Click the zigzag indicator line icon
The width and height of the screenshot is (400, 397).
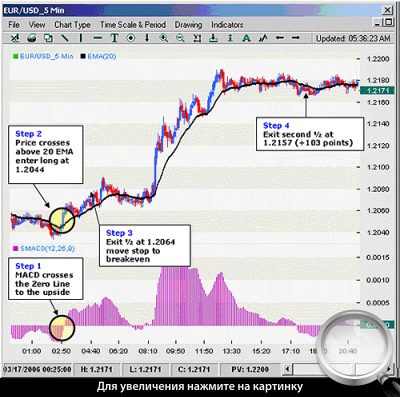(x=263, y=38)
